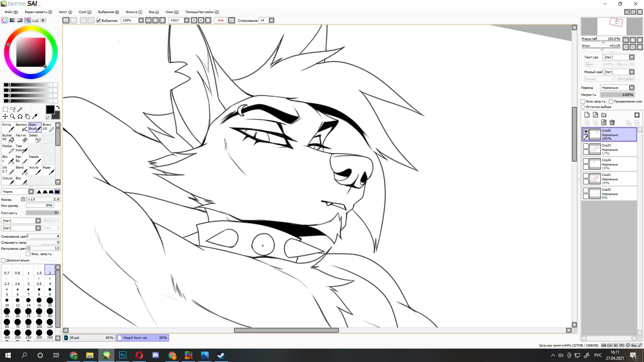The width and height of the screenshot is (644, 362).
Task: Delete layer with the trash icon
Action: point(612,122)
